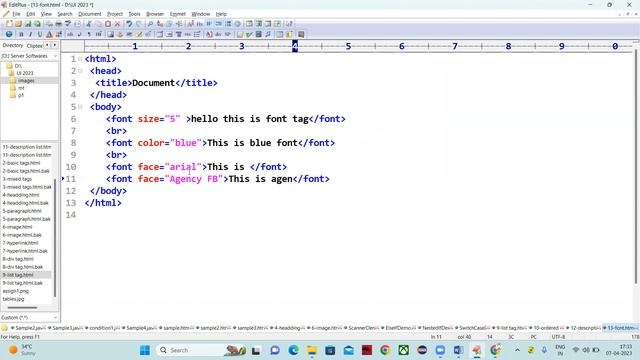Collapse the html fold marker on line 1

pyautogui.click(x=80, y=59)
